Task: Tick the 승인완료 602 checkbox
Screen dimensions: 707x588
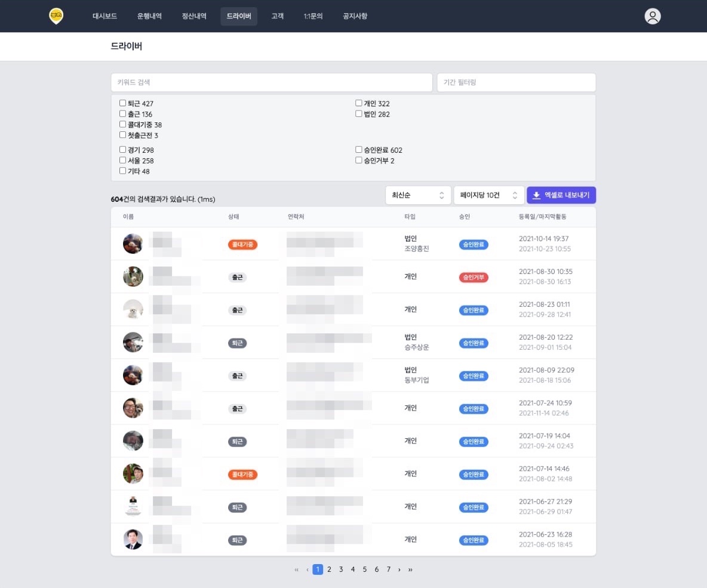Action: coord(358,149)
